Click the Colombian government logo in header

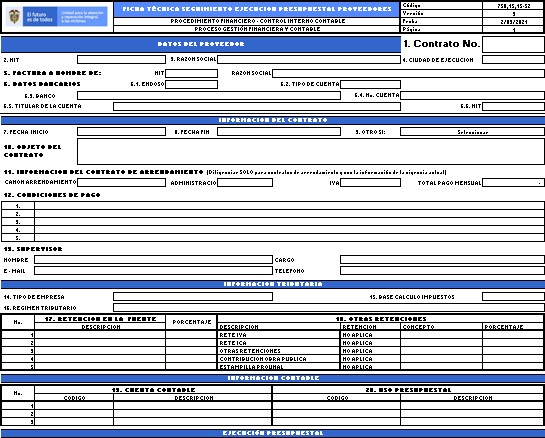point(57,16)
